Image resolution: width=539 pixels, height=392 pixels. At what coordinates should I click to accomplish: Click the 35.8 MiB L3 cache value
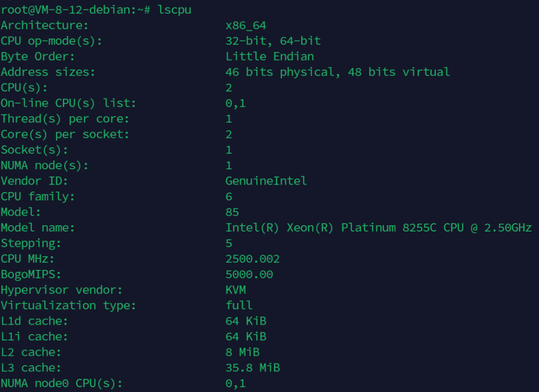pos(253,368)
